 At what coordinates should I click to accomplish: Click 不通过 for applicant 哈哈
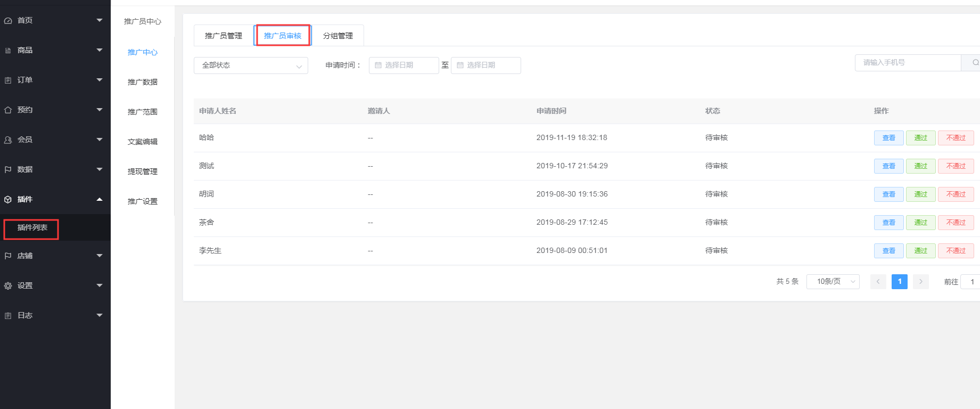(x=956, y=138)
